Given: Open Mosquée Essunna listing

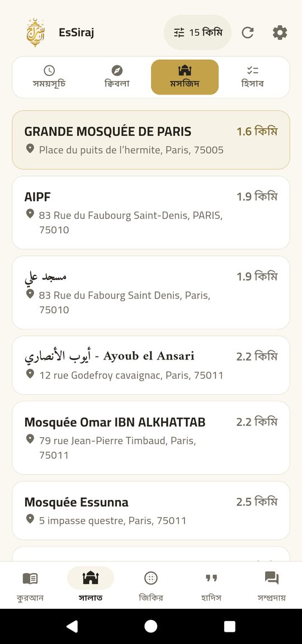Looking at the screenshot, I should (x=151, y=510).
